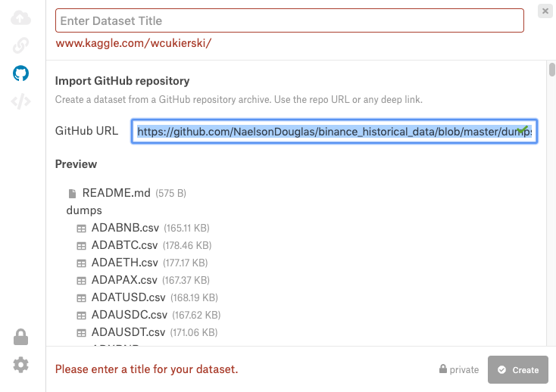The image size is (556, 392).
Task: Click the table icon beside ADABNB.csv
Action: tap(81, 229)
